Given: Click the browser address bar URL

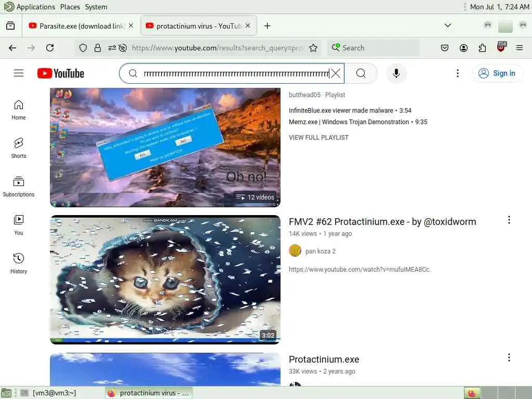Looking at the screenshot, I should (x=217, y=48).
